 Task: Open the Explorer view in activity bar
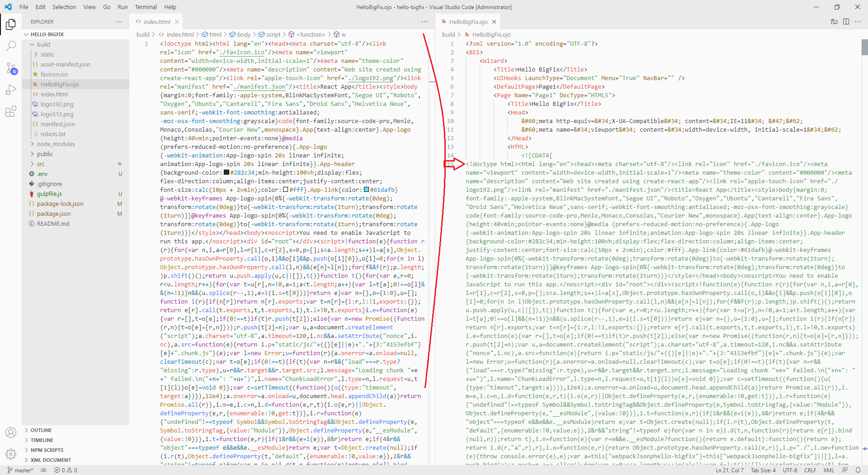pos(11,24)
